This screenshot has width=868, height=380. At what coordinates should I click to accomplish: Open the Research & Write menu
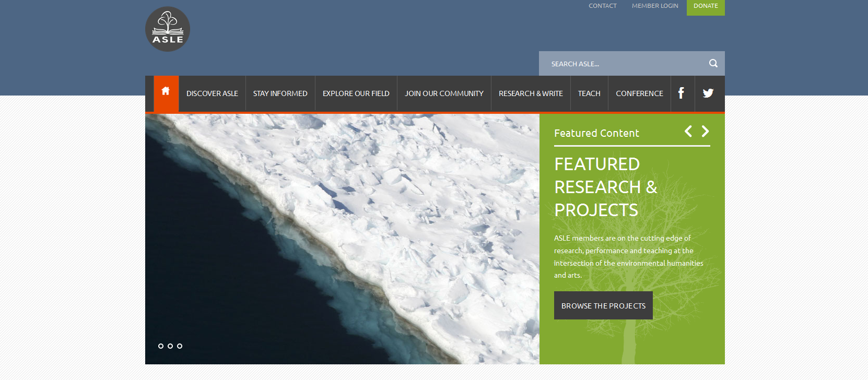[531, 93]
